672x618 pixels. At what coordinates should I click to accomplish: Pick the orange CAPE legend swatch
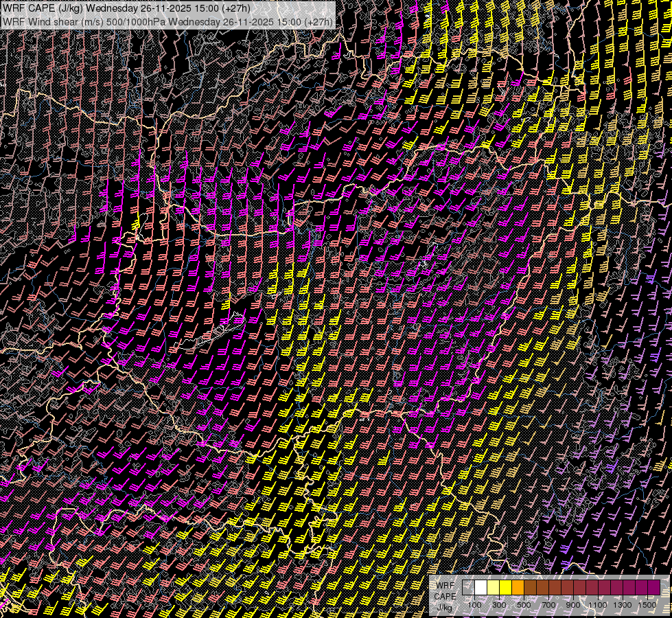tap(518, 587)
